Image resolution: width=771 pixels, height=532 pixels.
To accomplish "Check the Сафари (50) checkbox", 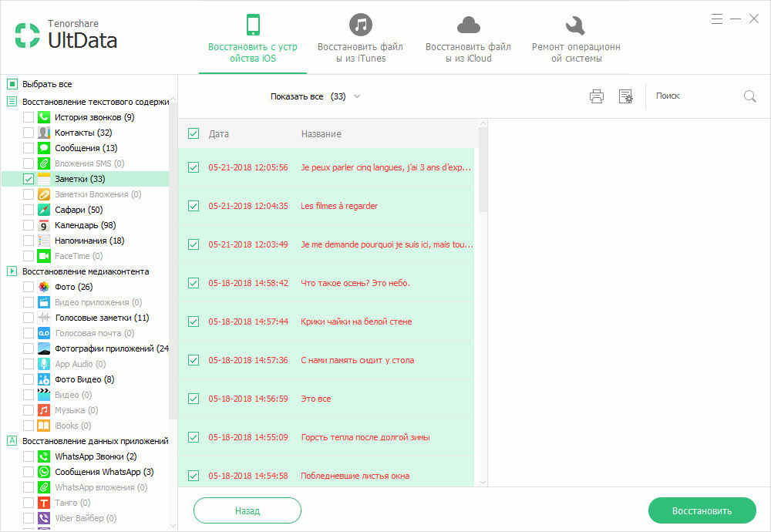I will (x=29, y=210).
